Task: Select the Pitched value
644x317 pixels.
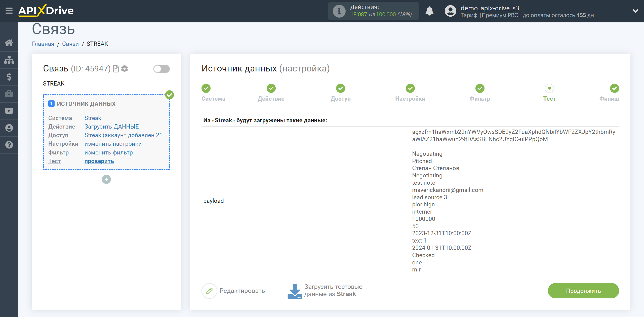Action: point(422,161)
